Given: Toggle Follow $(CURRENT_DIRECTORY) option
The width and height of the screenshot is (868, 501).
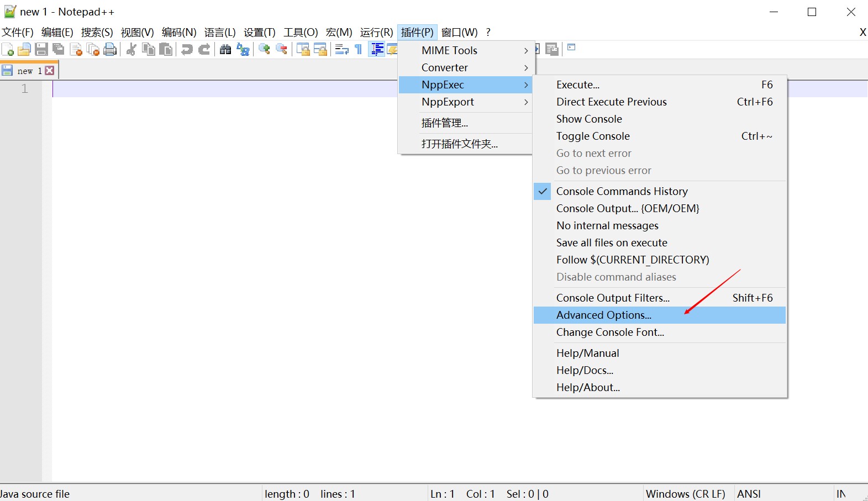Looking at the screenshot, I should [x=659, y=260].
